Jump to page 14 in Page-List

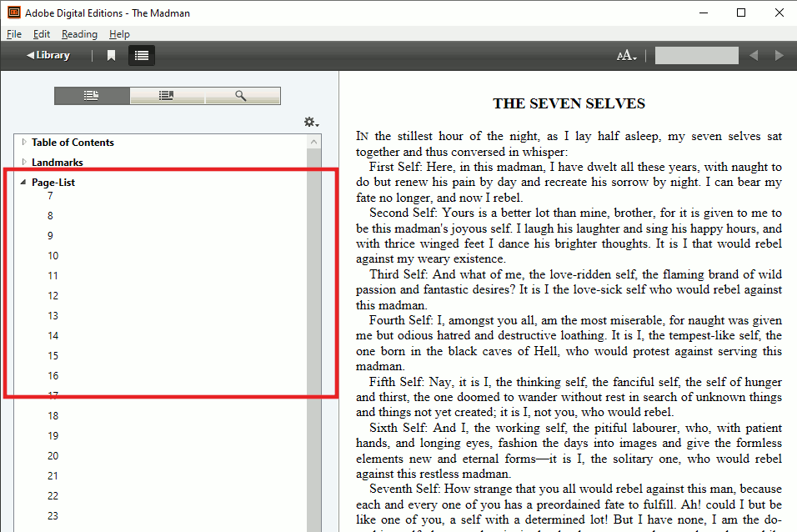(53, 336)
